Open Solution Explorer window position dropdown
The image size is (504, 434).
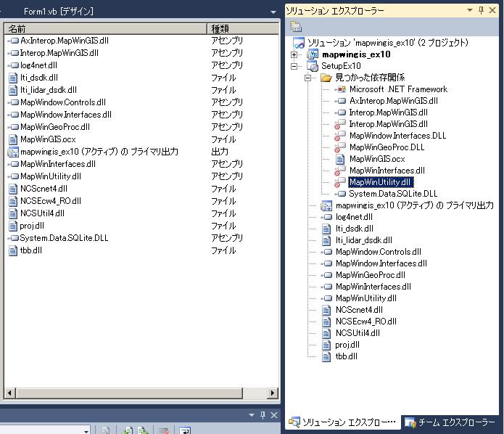(470, 10)
